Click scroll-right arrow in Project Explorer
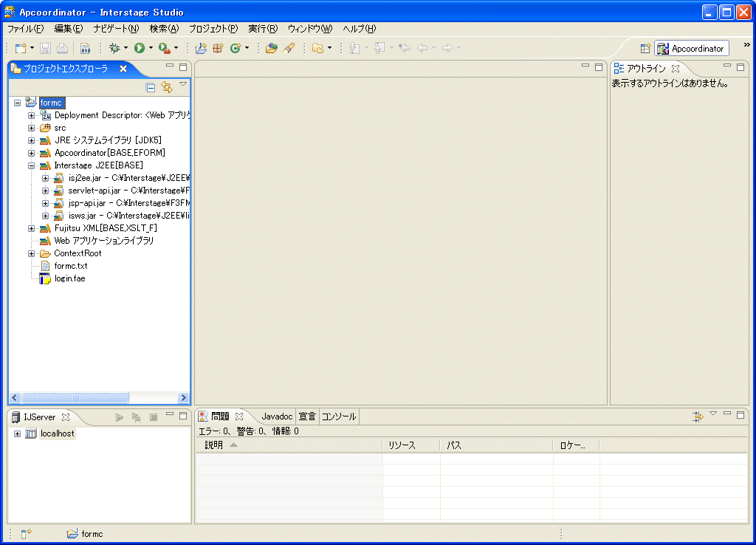Screen dimensions: 756x545 183,398
